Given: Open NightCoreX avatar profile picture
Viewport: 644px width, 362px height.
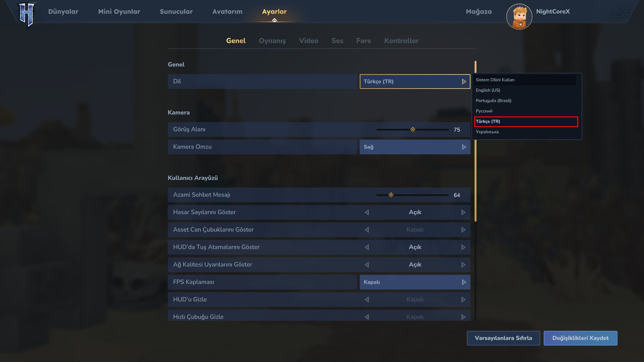Looking at the screenshot, I should 519,16.
